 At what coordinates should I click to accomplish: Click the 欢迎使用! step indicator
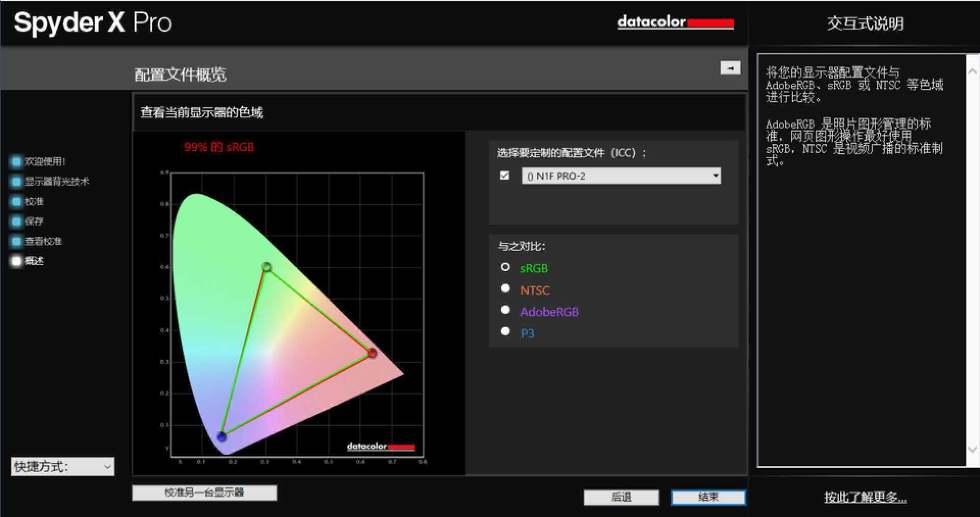pyautogui.click(x=16, y=162)
